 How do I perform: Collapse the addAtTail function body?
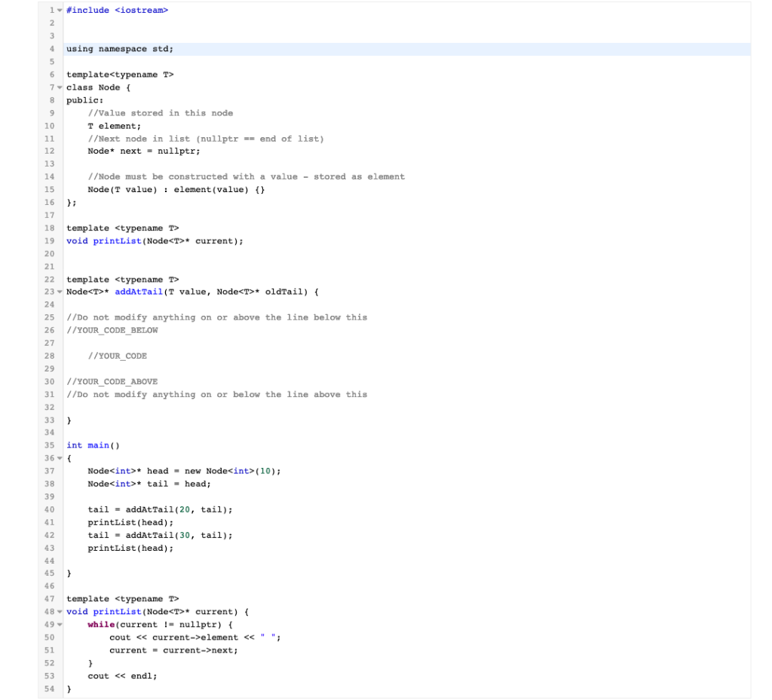59,292
